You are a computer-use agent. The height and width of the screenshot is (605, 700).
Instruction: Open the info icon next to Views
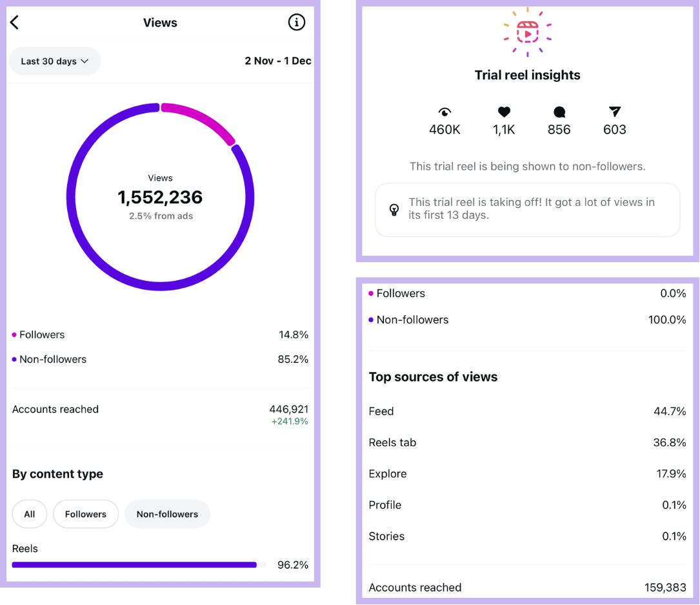(x=296, y=23)
